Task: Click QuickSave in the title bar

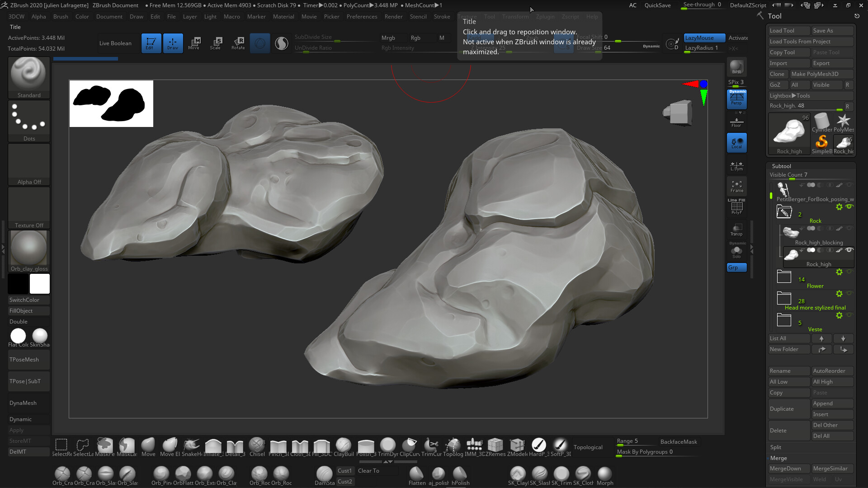Action: point(657,5)
